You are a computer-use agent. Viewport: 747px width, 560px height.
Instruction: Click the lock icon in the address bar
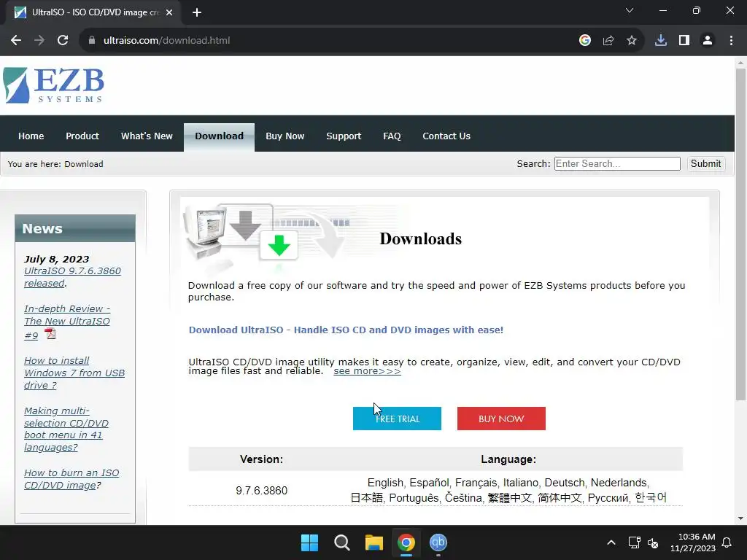[x=91, y=41]
